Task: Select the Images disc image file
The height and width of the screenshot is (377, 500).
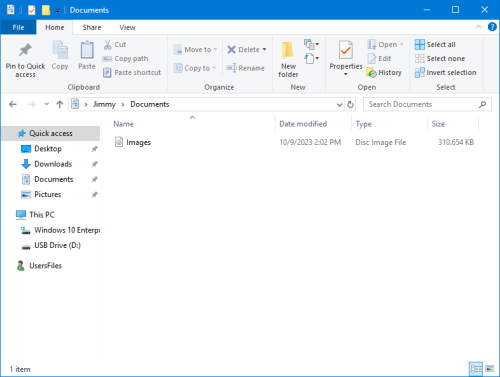Action: point(132,142)
